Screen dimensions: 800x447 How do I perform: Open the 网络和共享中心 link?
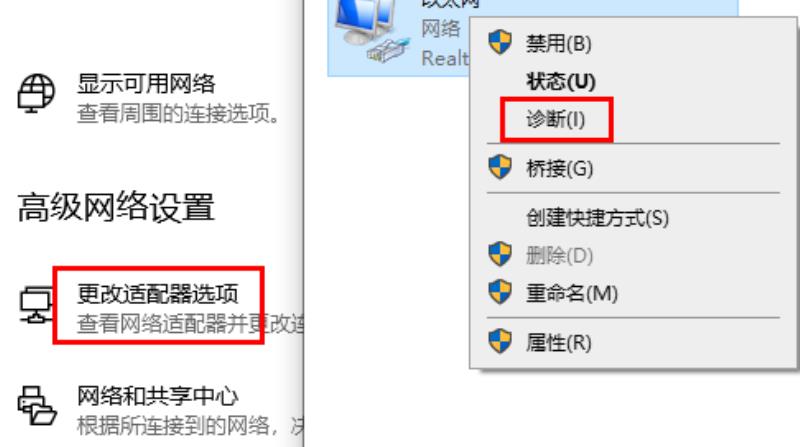coord(157,396)
